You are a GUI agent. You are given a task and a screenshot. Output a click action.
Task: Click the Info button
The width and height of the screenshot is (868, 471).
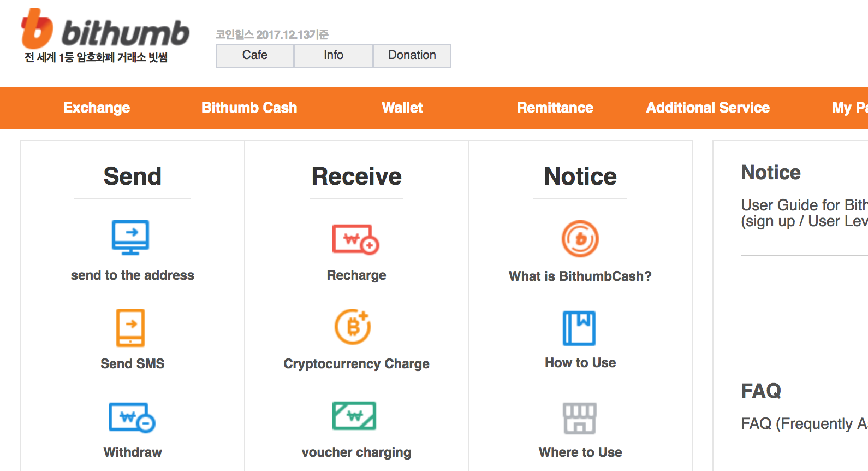334,56
